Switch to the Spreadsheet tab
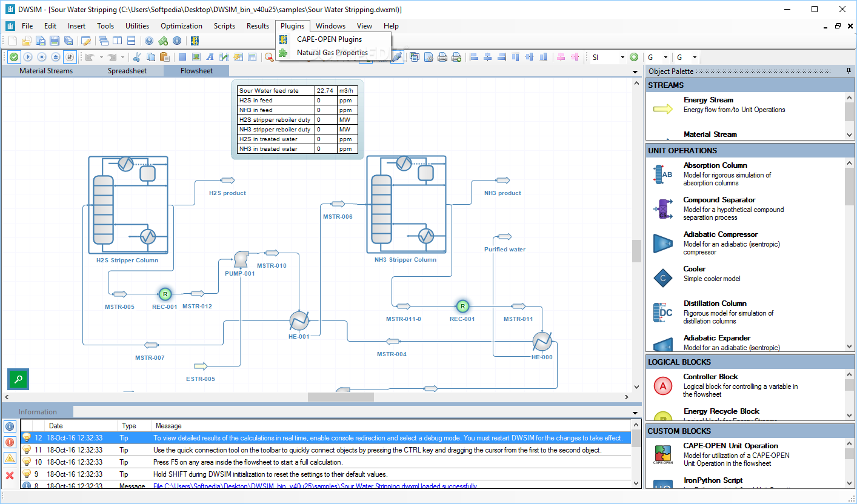Image resolution: width=857 pixels, height=504 pixels. point(127,71)
